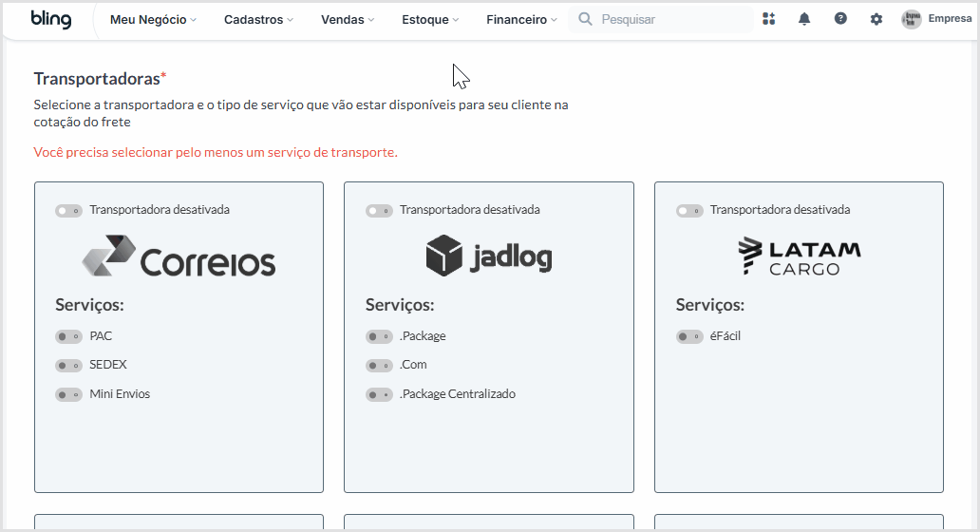Open the Vendas menu

(348, 19)
